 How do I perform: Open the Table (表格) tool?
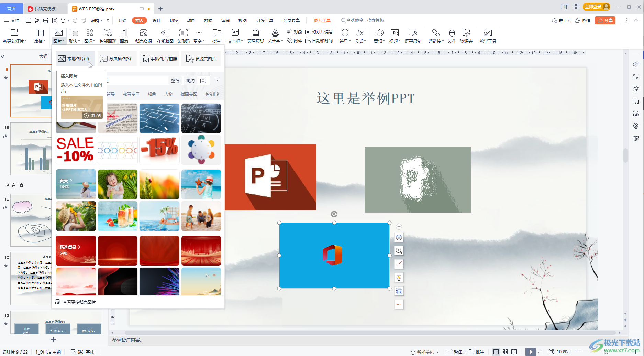(40, 36)
